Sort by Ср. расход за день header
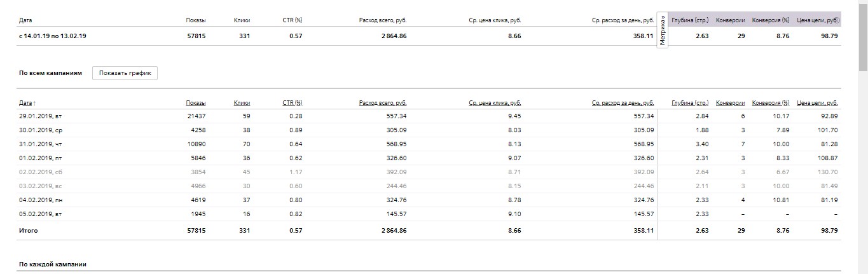This screenshot has height=274, width=868. pyautogui.click(x=623, y=103)
